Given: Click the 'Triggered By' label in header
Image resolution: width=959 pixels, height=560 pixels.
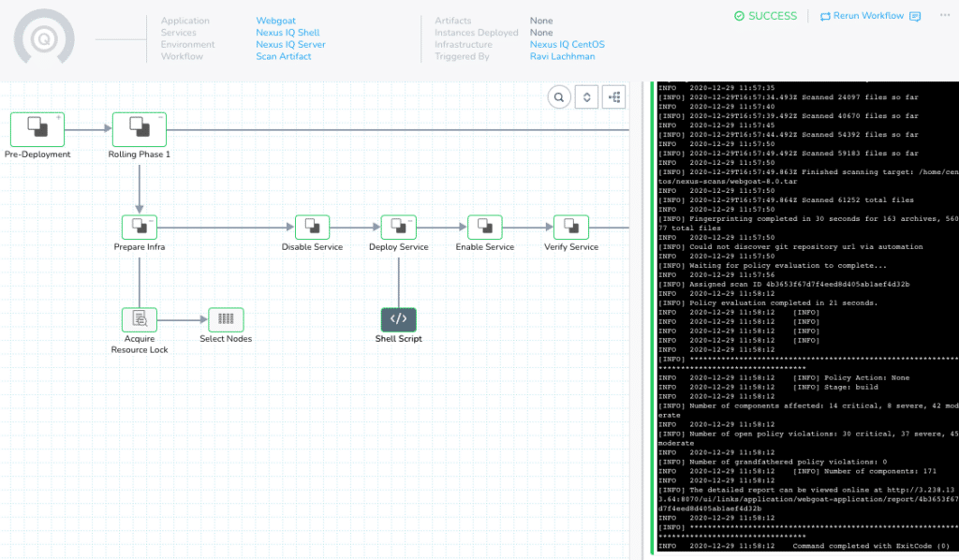Looking at the screenshot, I should pos(462,56).
